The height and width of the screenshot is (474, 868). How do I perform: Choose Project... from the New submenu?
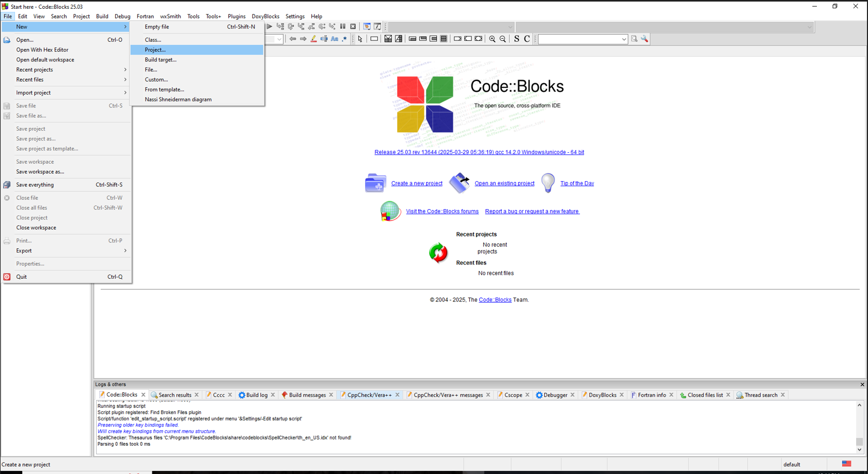[x=155, y=50]
